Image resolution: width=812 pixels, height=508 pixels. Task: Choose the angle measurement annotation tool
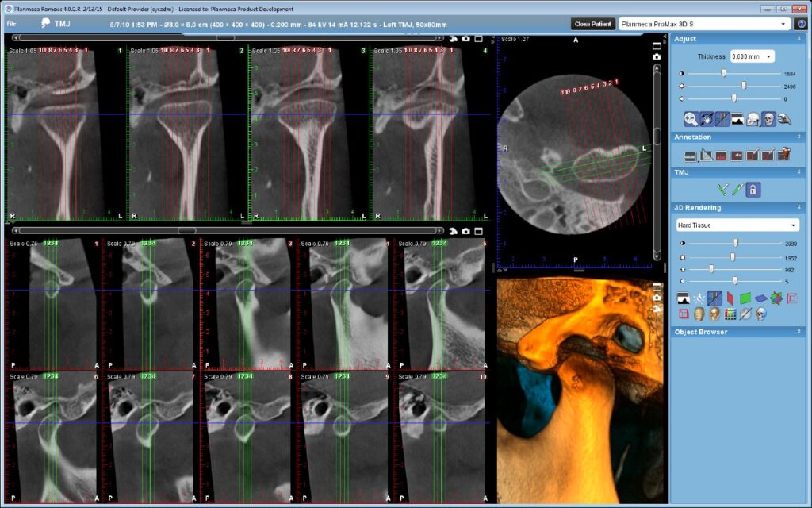coord(707,156)
